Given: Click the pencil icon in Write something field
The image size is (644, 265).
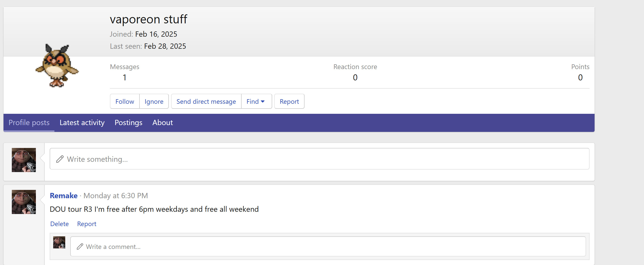Looking at the screenshot, I should (x=60, y=159).
